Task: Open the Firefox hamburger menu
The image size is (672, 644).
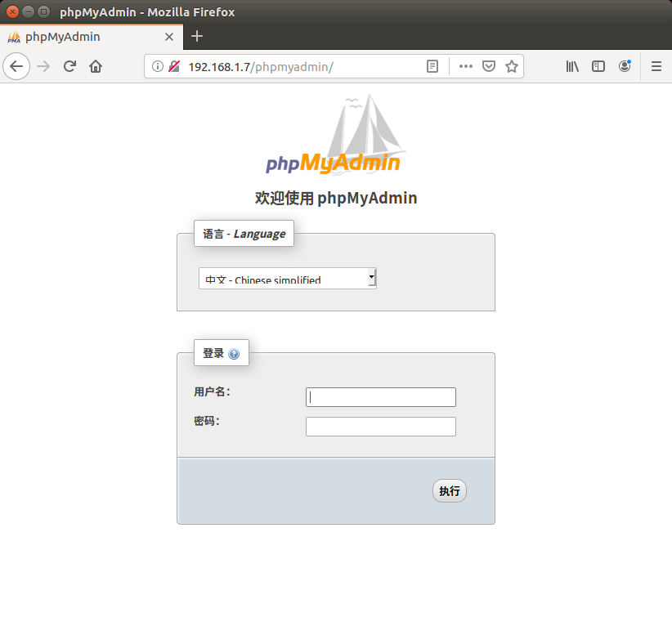Action: [656, 66]
